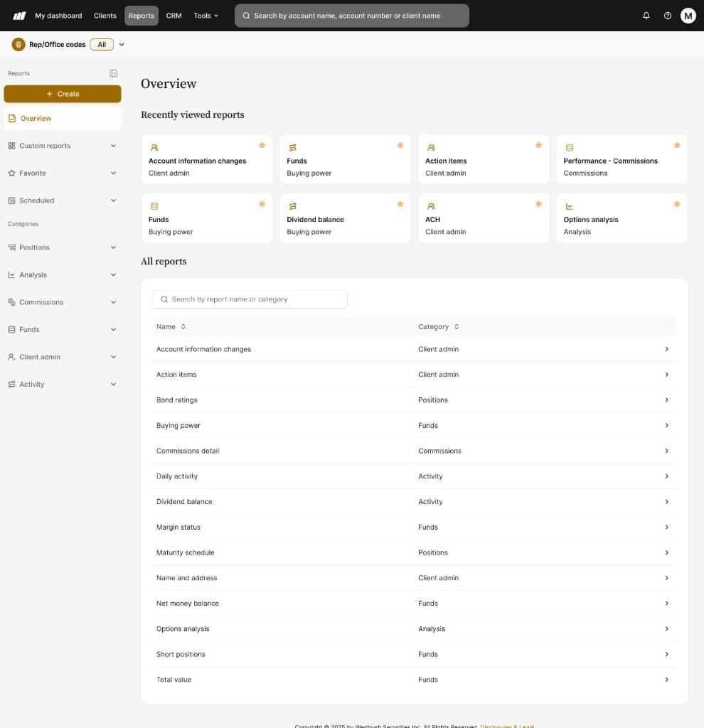The image size is (704, 728).
Task: Click the Rep/Office codes badge icon
Action: [x=18, y=45]
